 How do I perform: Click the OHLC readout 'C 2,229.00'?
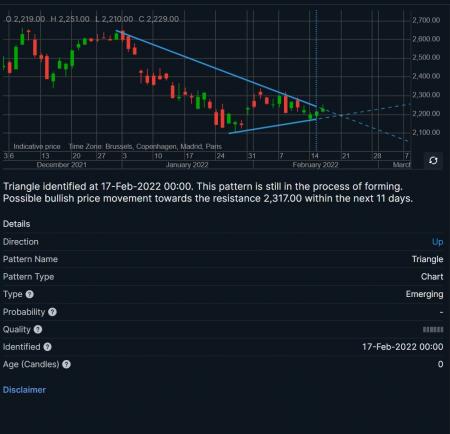pyautogui.click(x=159, y=19)
